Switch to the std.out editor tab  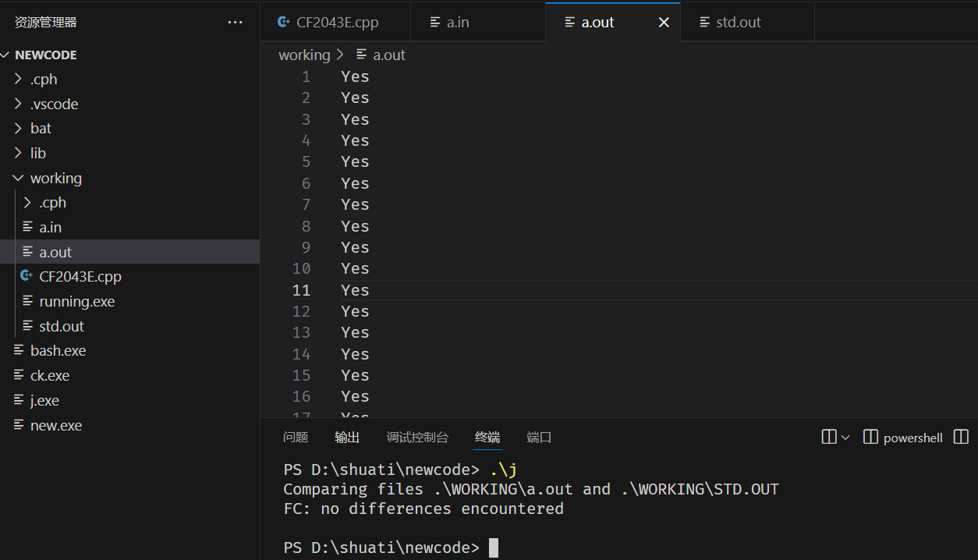(x=747, y=22)
